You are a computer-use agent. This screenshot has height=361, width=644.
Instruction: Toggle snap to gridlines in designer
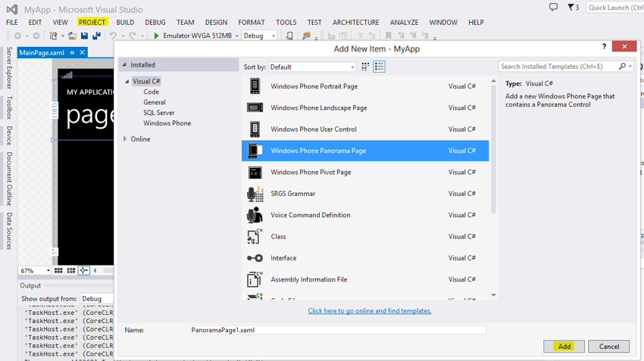[x=83, y=270]
